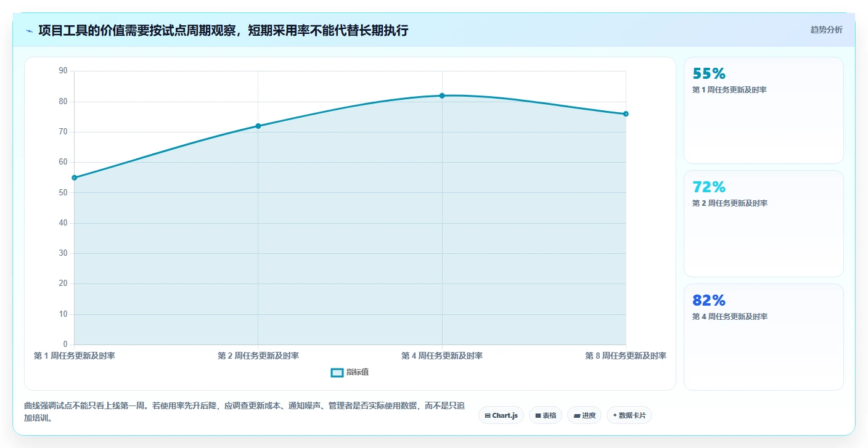Viewport: 868px width, 448px height.
Task: Click the 72% card's week 2 caption
Action: (x=730, y=203)
